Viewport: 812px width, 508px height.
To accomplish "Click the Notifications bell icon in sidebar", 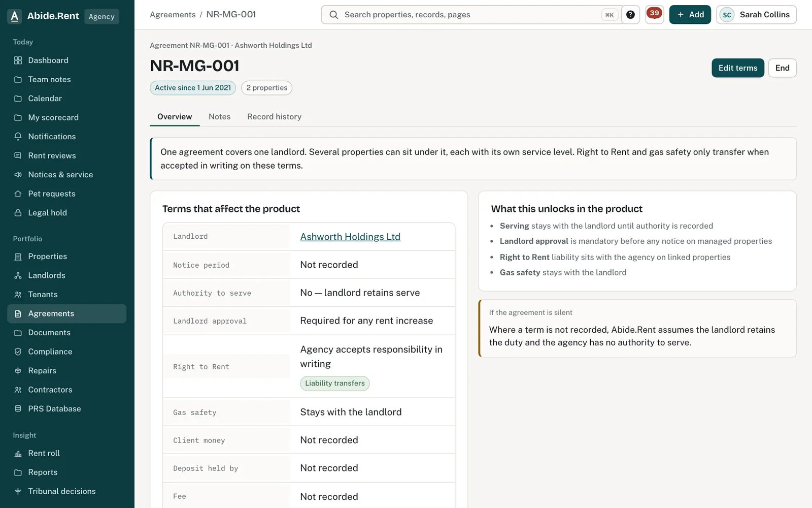I will [18, 137].
